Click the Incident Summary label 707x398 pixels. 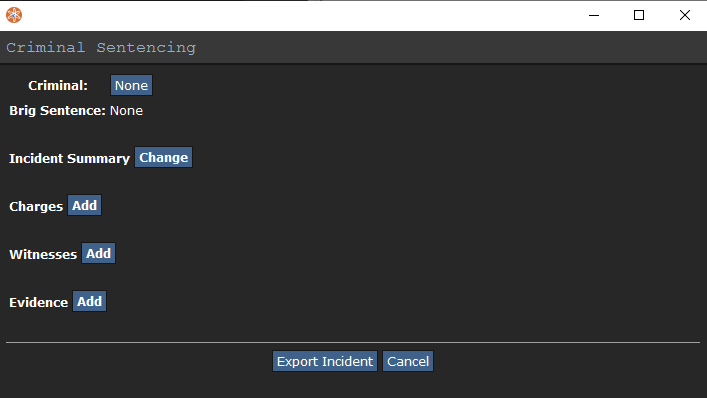point(69,159)
